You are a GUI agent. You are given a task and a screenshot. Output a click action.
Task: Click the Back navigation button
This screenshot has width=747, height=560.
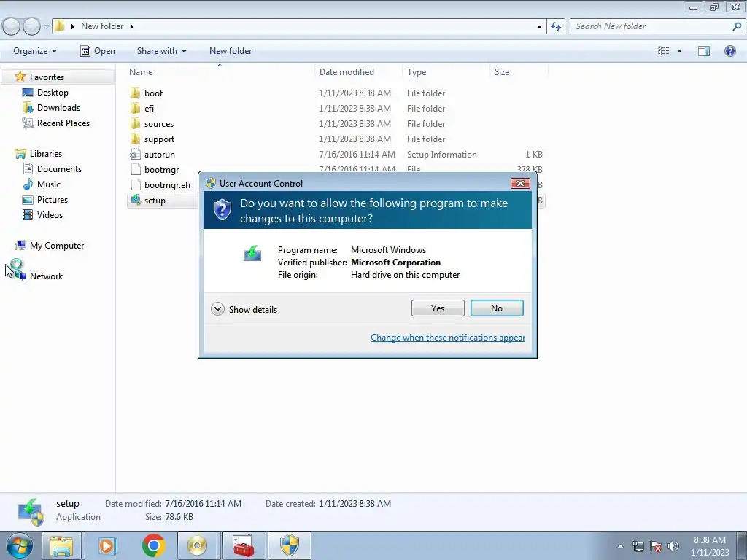pos(11,26)
